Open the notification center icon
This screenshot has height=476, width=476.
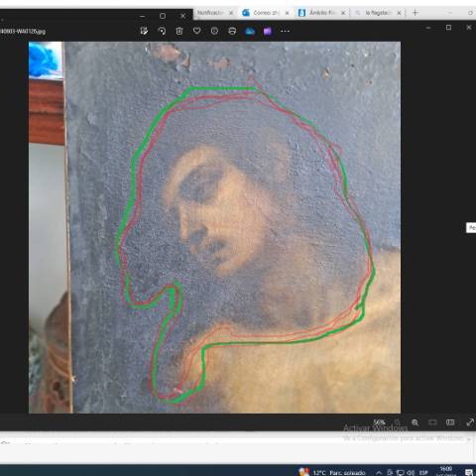pyautogui.click(x=469, y=472)
